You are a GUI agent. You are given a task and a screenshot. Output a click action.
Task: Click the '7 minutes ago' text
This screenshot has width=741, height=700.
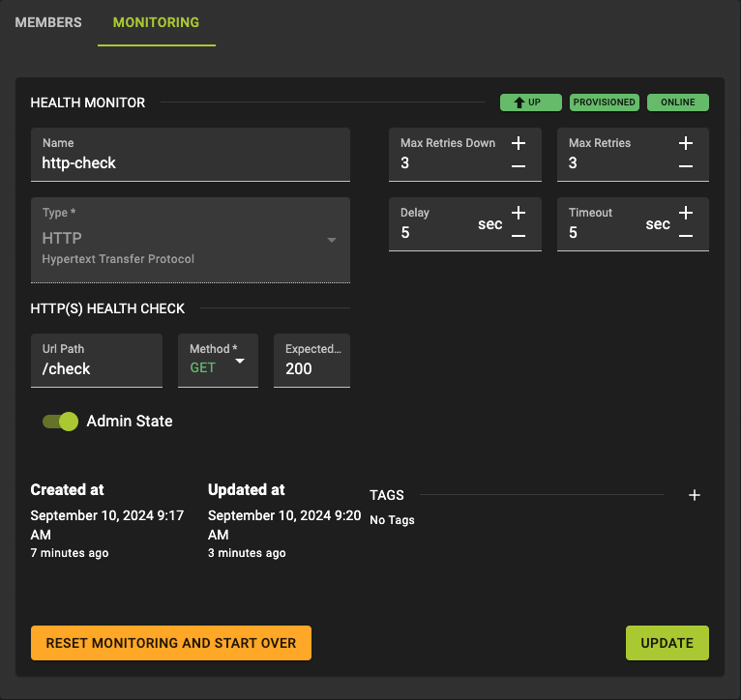coord(70,553)
